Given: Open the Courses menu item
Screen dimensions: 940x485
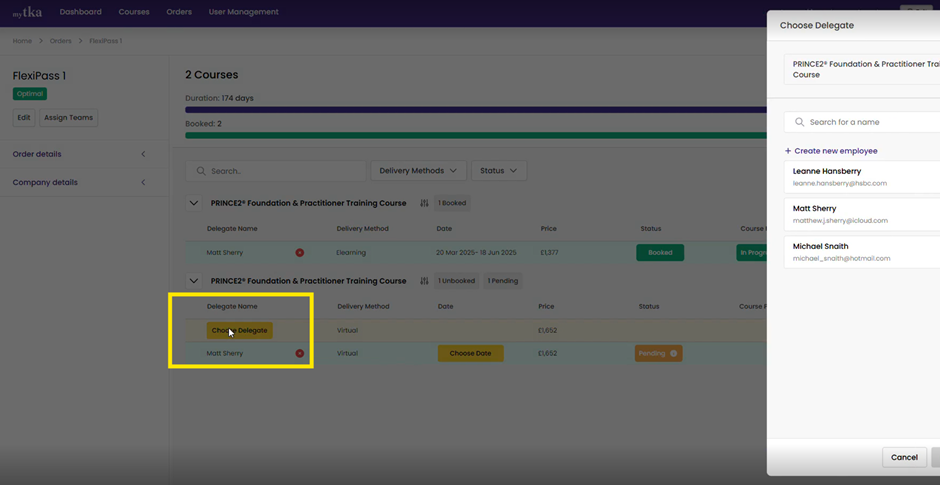Looking at the screenshot, I should [134, 12].
